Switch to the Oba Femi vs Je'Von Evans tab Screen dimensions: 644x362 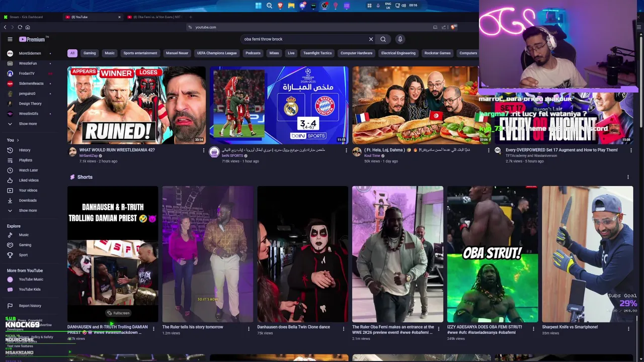[154, 17]
